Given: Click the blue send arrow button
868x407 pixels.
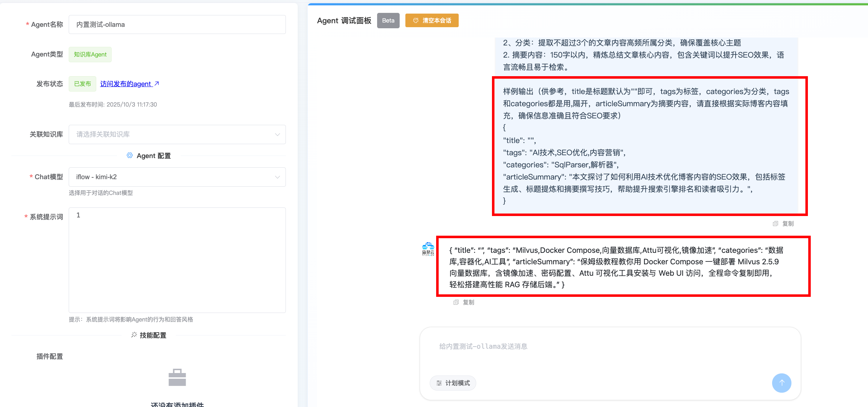Looking at the screenshot, I should [x=781, y=383].
